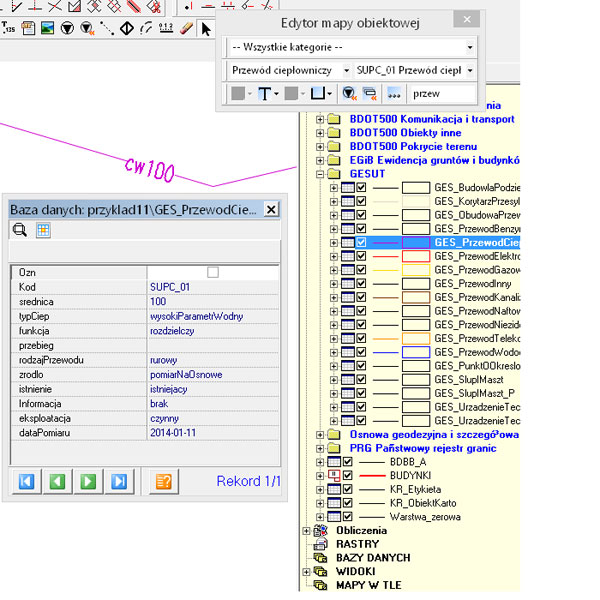
Task: Click the black diamond symbol tool
Action: click(x=127, y=28)
